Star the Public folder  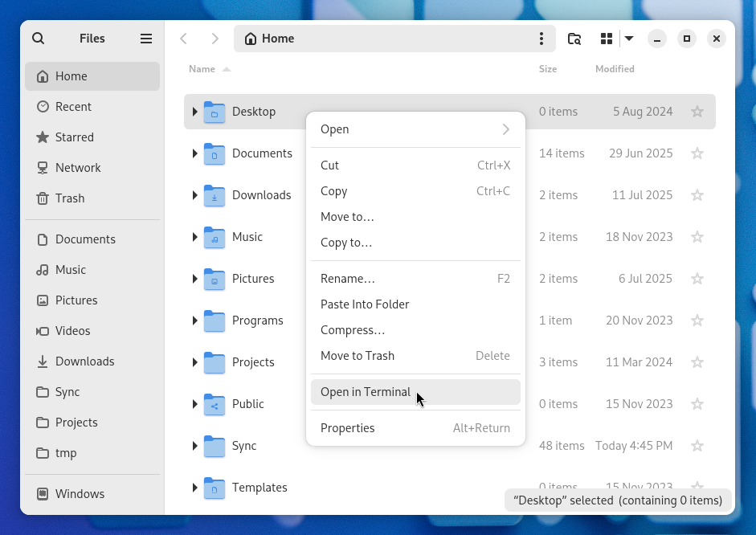point(697,404)
